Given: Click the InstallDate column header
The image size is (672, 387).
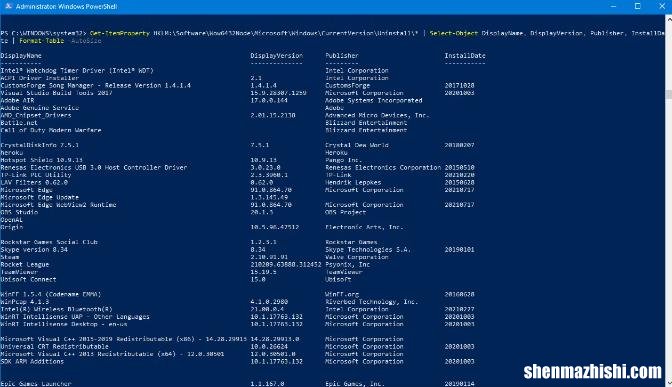Looking at the screenshot, I should pyautogui.click(x=465, y=56).
